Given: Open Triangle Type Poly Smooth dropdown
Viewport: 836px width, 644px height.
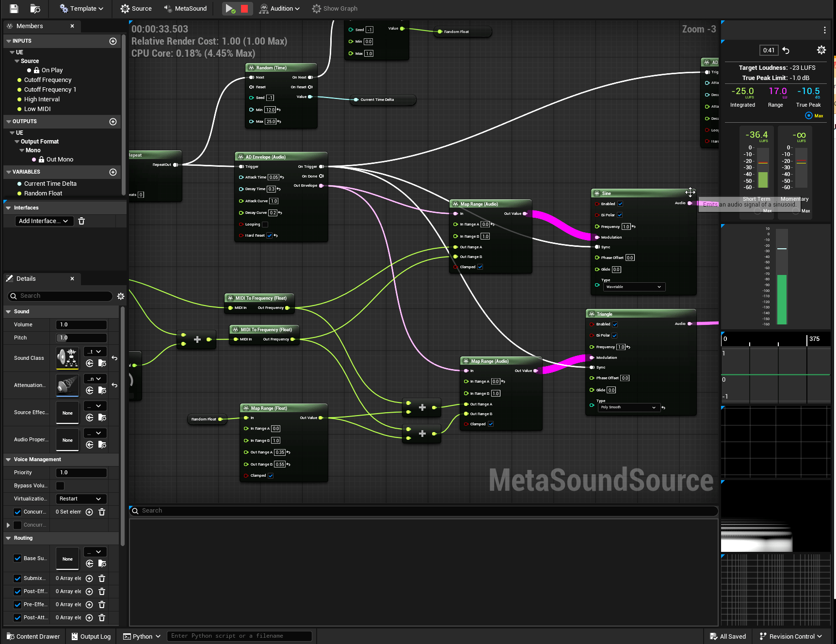Looking at the screenshot, I should click(x=629, y=407).
